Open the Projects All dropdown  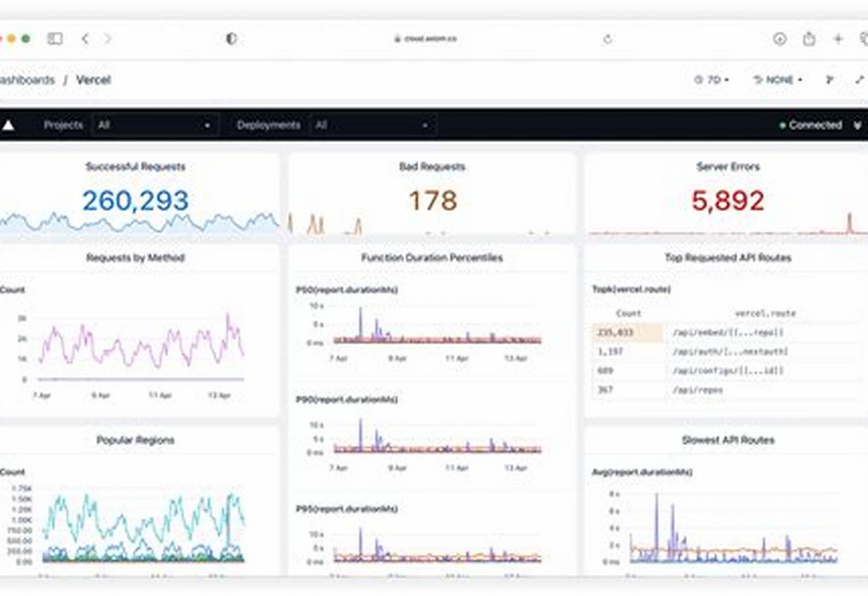[155, 125]
